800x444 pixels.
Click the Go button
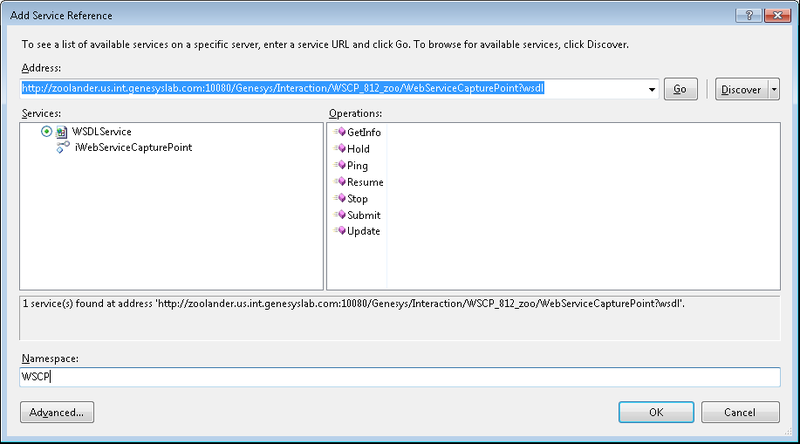coord(680,89)
